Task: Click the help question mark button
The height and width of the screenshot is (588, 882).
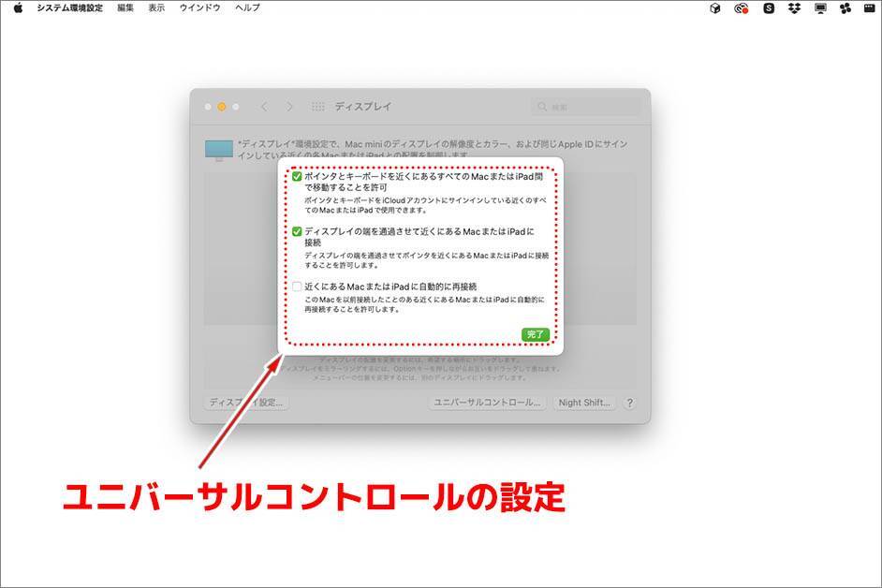Action: (x=630, y=403)
